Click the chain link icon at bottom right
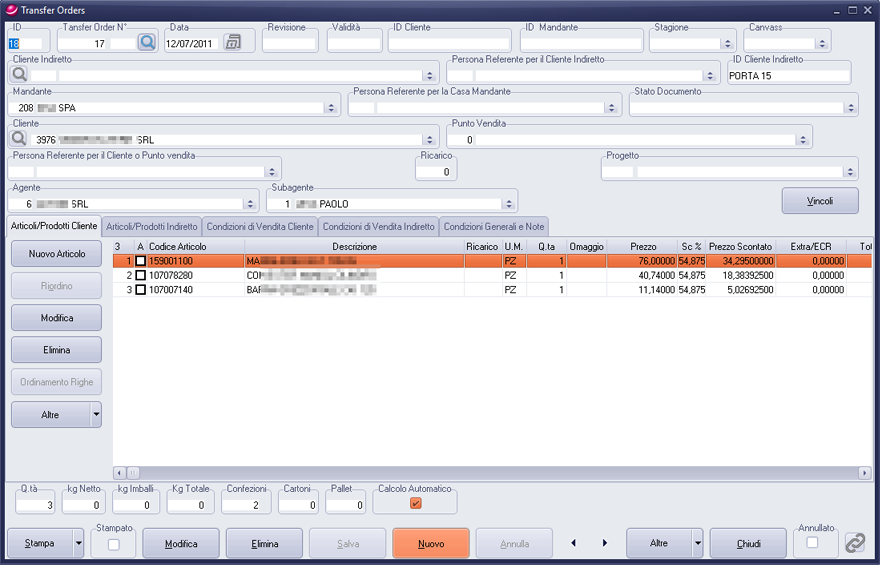Viewport: 880px width, 565px height. [854, 542]
